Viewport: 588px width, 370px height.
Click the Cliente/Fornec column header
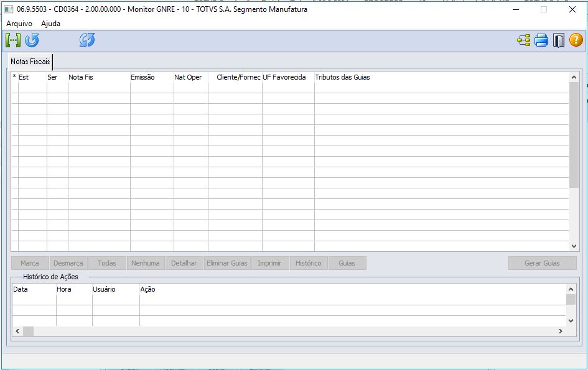(235, 77)
